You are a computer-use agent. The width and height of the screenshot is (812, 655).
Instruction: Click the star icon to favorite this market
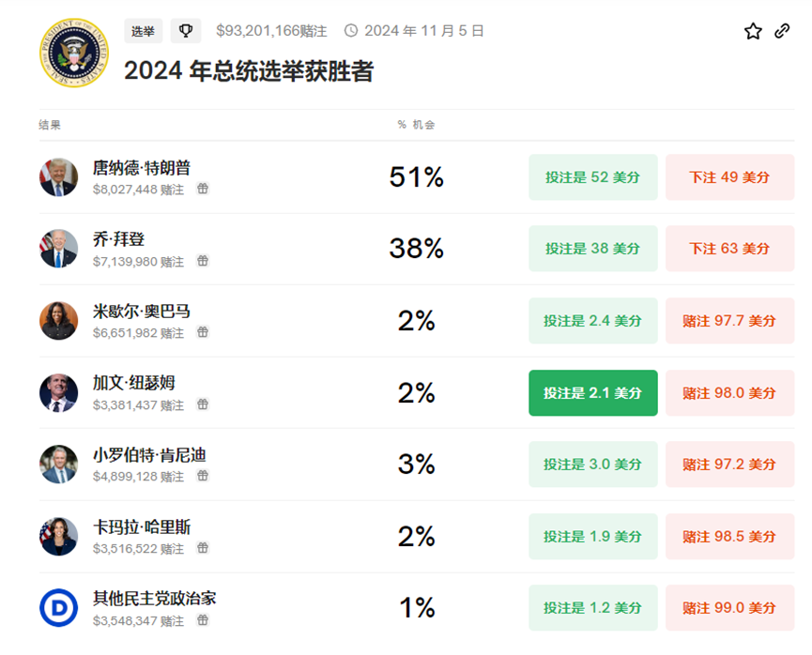[753, 31]
